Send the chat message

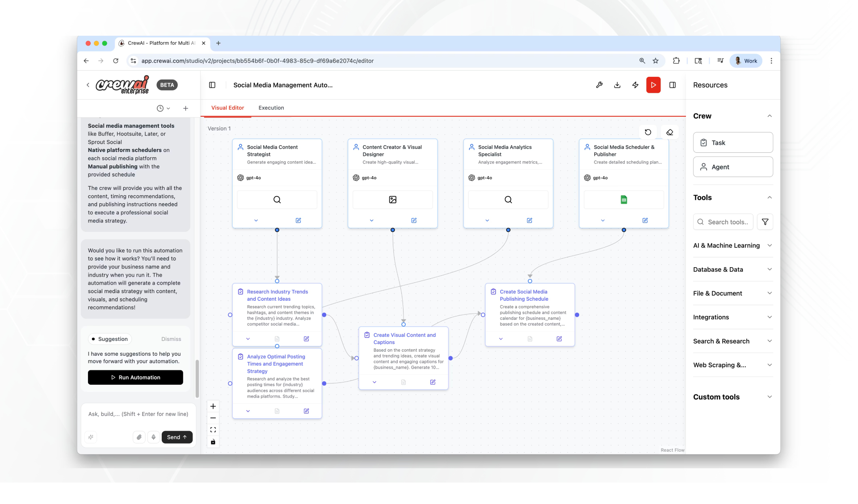click(177, 437)
